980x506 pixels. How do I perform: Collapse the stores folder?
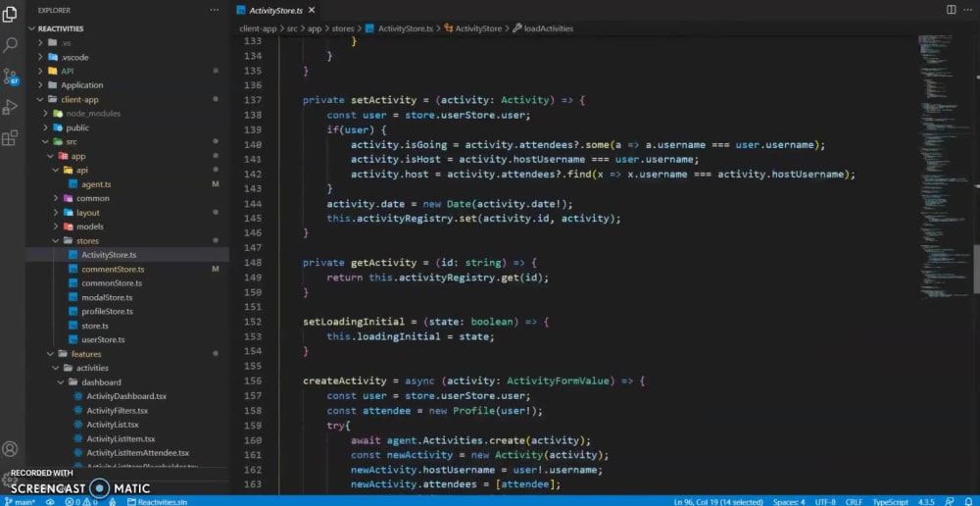127,240
